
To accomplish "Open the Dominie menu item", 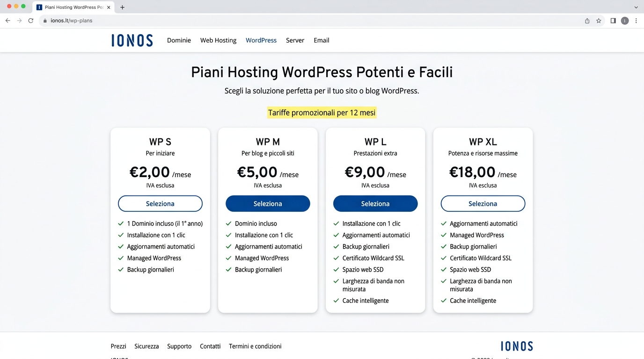I will pos(179,40).
